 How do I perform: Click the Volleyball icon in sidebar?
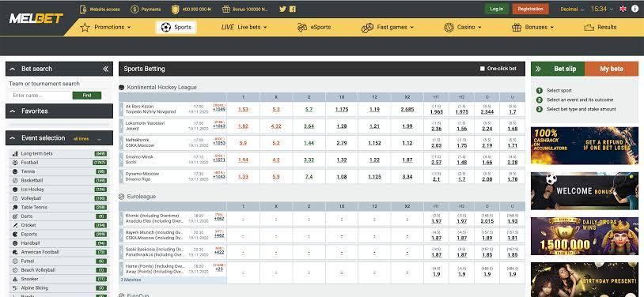(15, 198)
